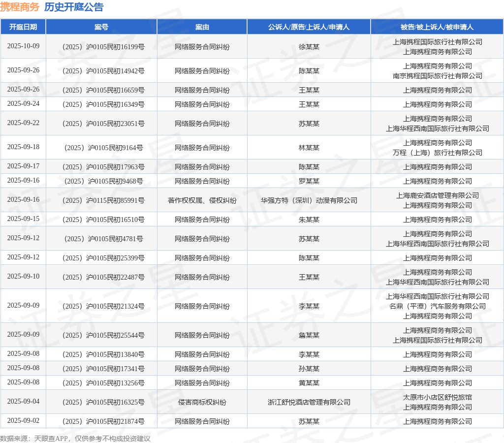Image resolution: width=504 pixels, height=443 pixels.
Task: Click case number 沪0115民初85991号
Action: (103, 201)
